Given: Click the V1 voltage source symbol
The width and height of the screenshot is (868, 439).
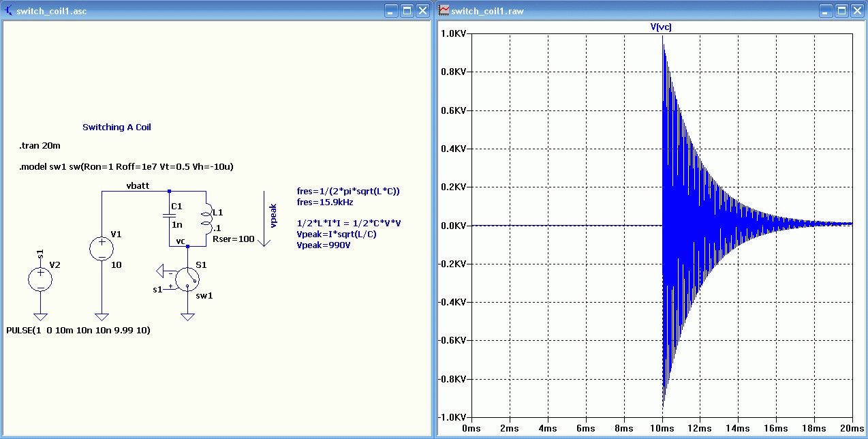Looking at the screenshot, I should [102, 249].
